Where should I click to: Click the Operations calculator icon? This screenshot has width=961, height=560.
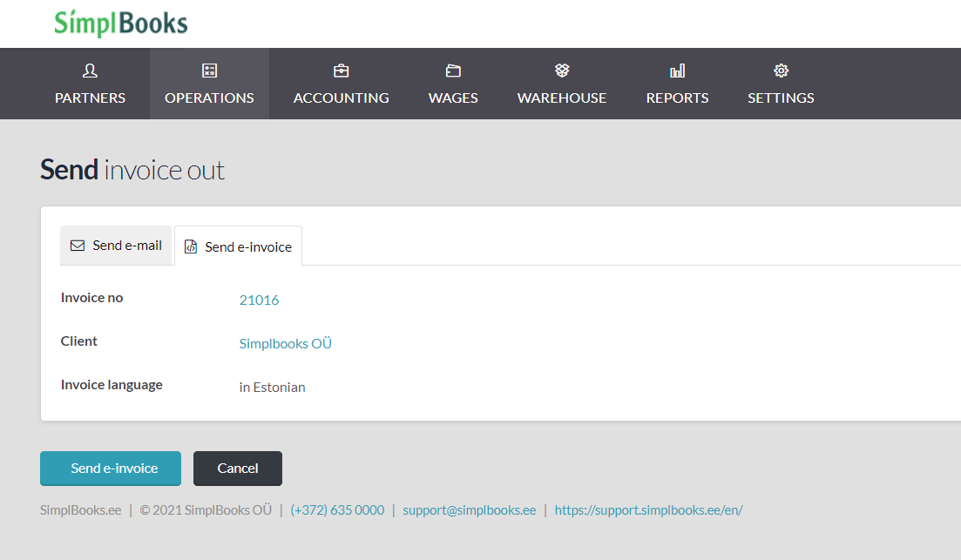(210, 71)
